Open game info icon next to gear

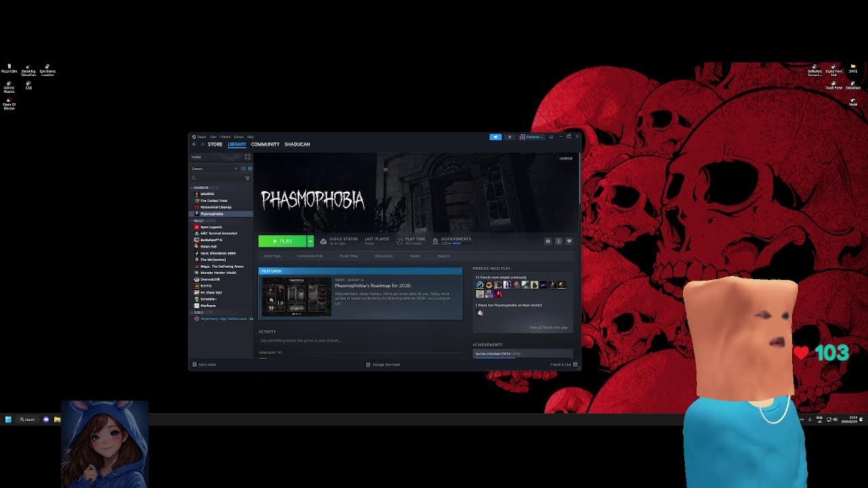coord(559,241)
